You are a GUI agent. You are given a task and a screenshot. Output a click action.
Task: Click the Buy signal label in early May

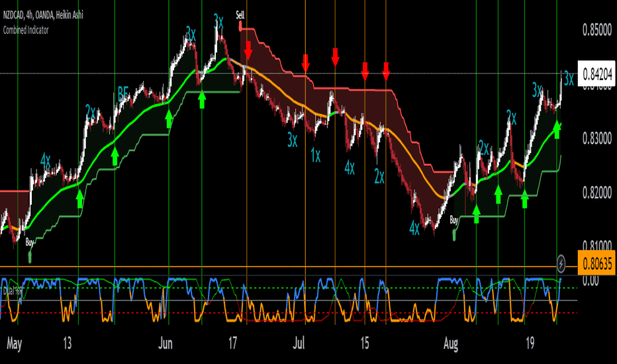30,242
